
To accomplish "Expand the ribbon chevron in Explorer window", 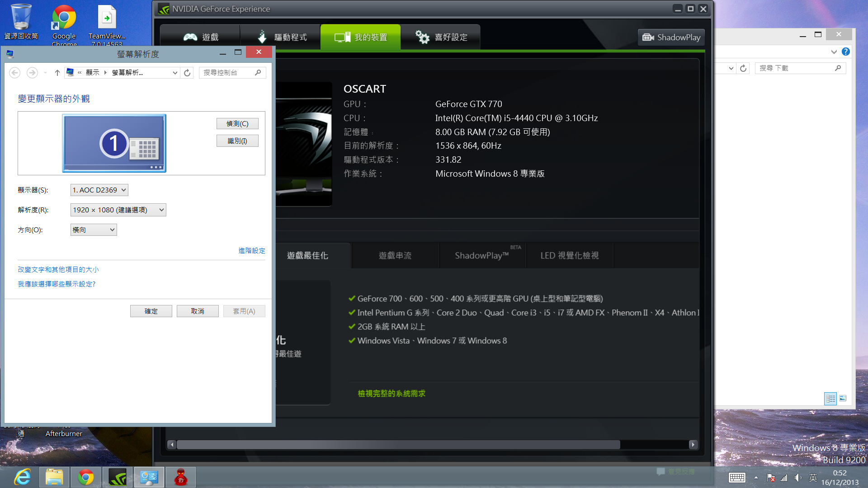I will coord(834,52).
